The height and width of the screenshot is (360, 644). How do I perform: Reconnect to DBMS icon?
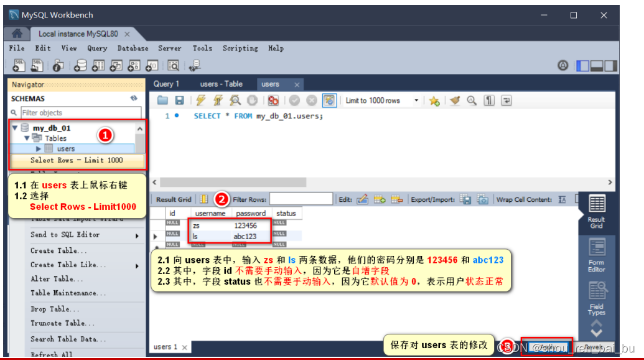[195, 65]
